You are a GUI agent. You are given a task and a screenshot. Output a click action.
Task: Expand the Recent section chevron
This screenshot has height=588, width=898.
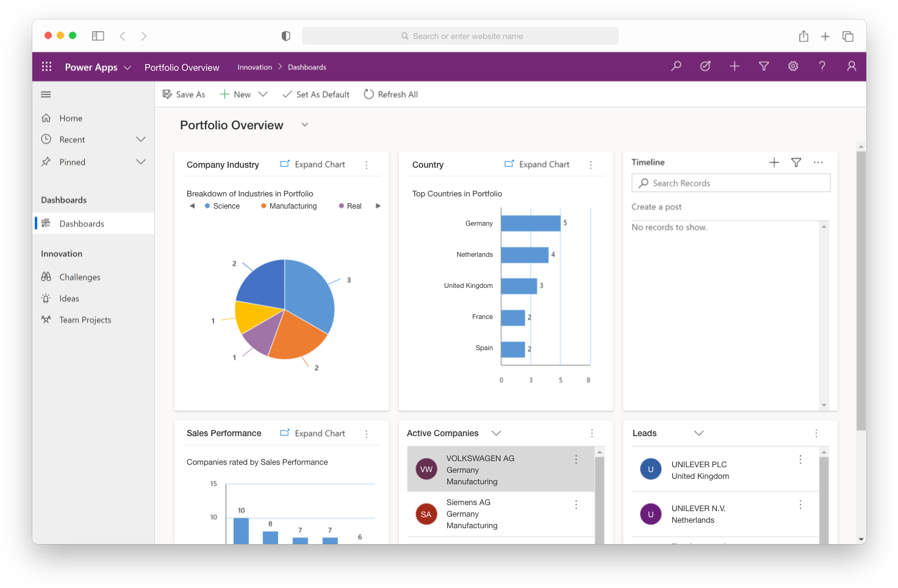(141, 139)
